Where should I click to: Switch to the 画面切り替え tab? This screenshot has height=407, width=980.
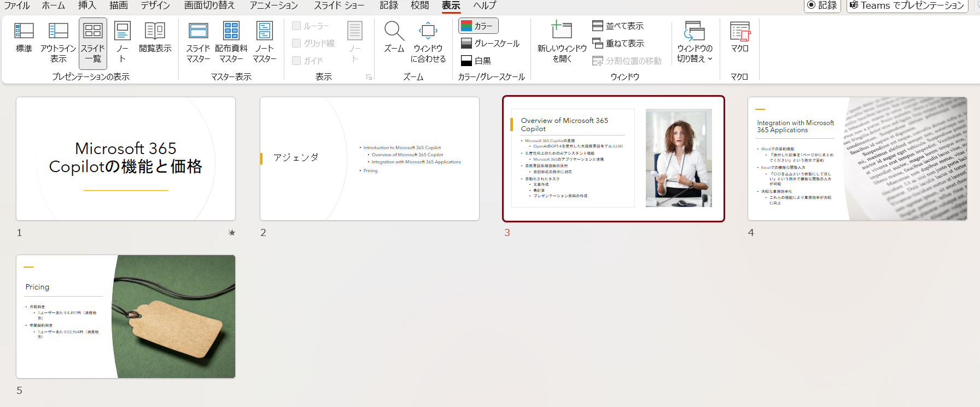click(x=209, y=5)
